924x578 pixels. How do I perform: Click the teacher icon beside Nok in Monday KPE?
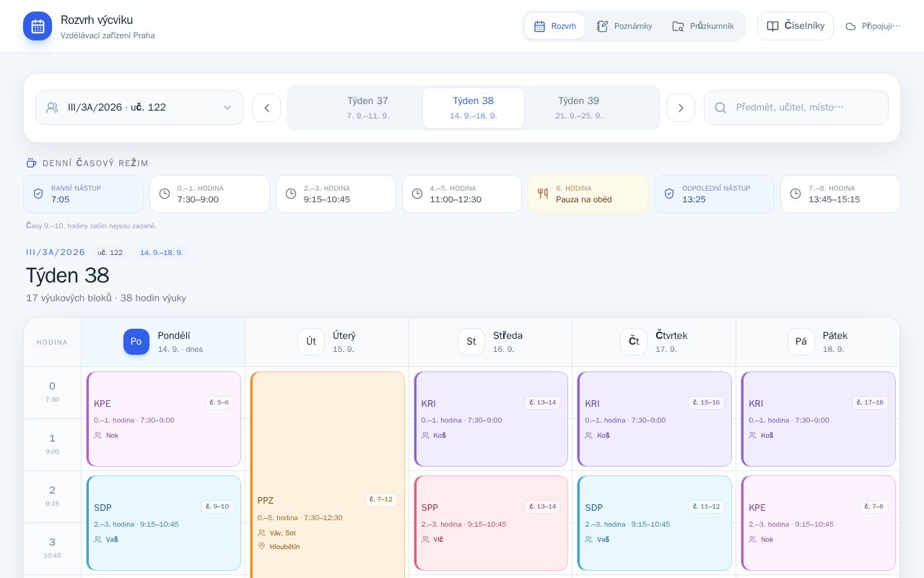(98, 436)
